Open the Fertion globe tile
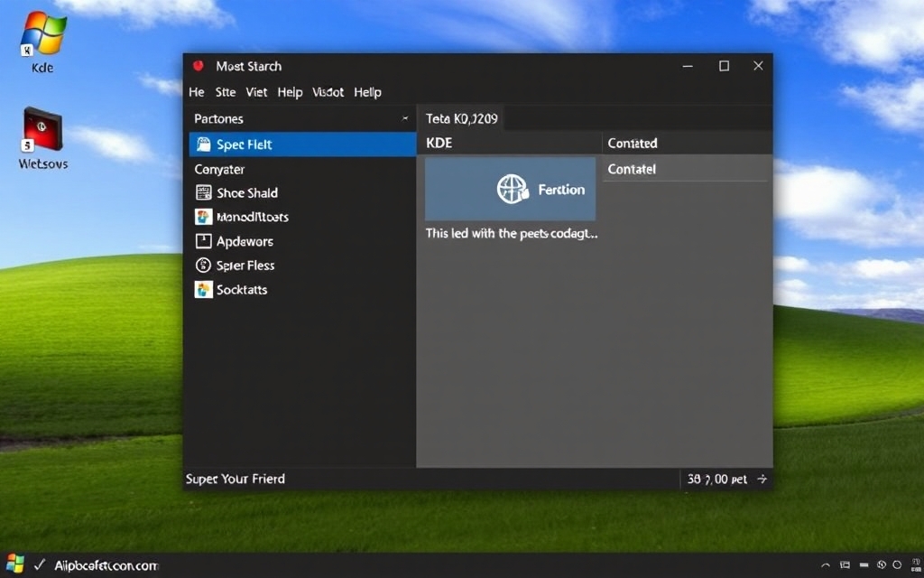This screenshot has height=578, width=924. click(x=511, y=189)
